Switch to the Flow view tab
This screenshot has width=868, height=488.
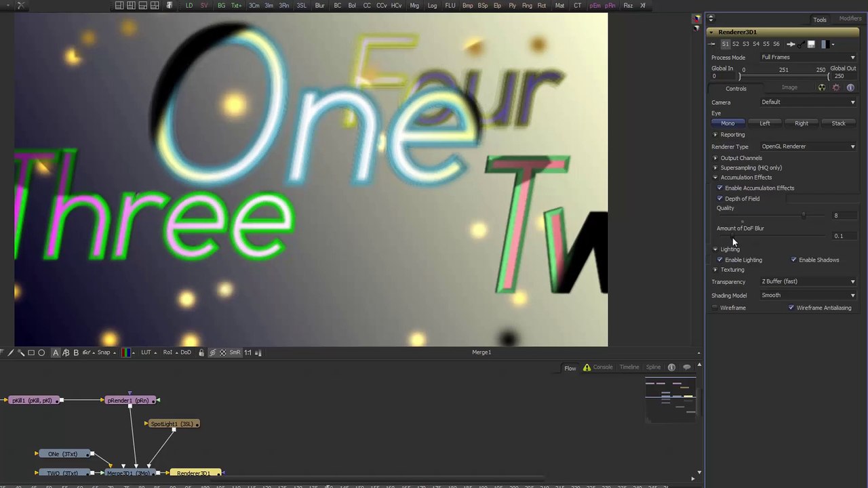pyautogui.click(x=570, y=368)
